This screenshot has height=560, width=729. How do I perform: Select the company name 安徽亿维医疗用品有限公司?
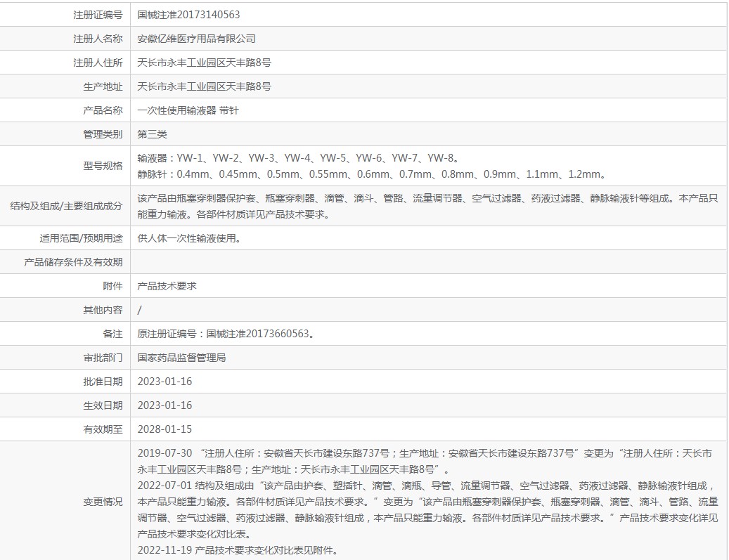click(x=196, y=39)
